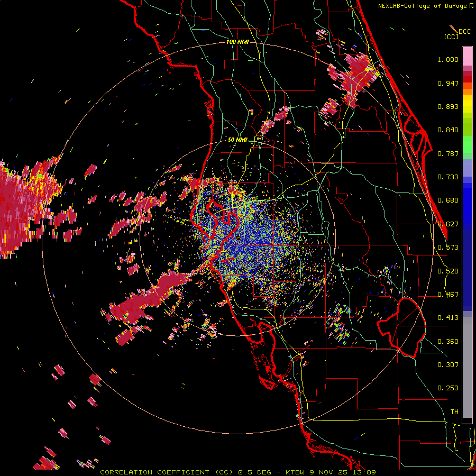Click the 0.520 scale value
The width and height of the screenshot is (476, 476).
(448, 271)
